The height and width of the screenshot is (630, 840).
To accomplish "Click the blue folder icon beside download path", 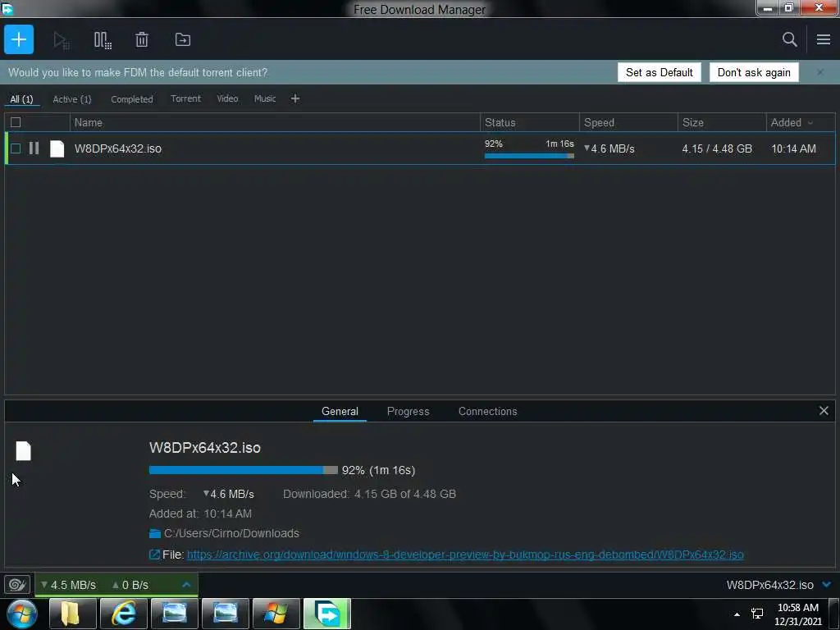I will pyautogui.click(x=155, y=533).
